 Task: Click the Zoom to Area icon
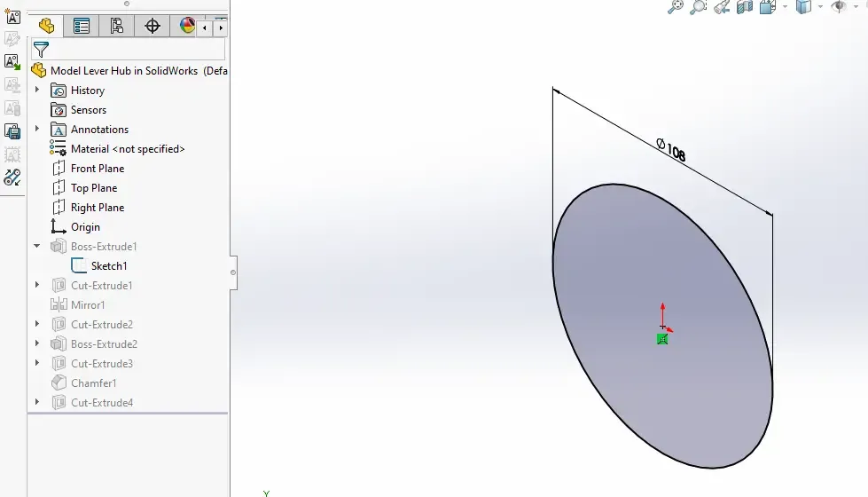click(x=699, y=6)
